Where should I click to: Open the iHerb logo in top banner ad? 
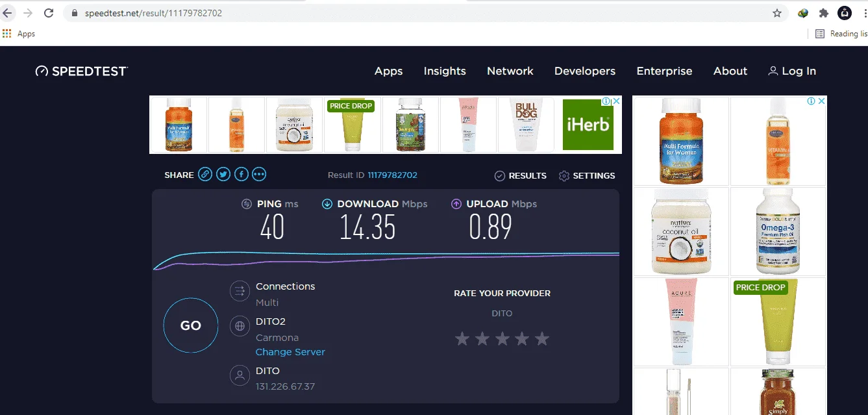click(588, 125)
